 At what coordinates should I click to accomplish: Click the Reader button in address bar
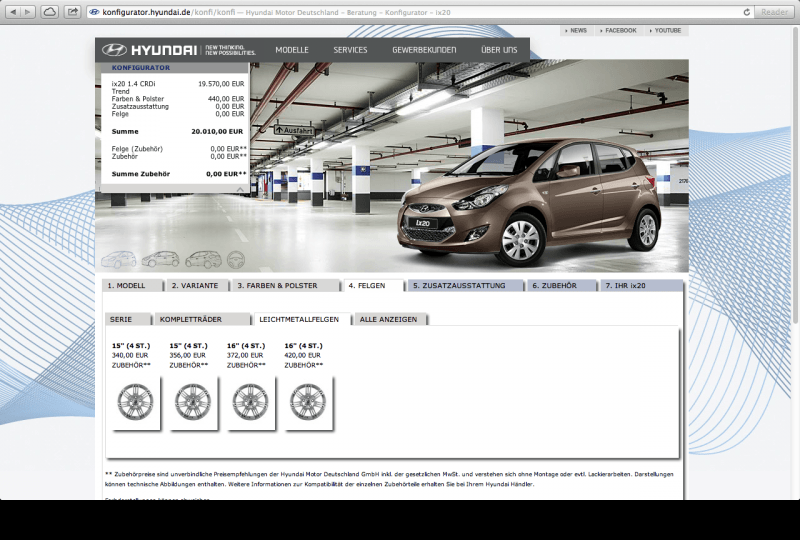coord(773,12)
